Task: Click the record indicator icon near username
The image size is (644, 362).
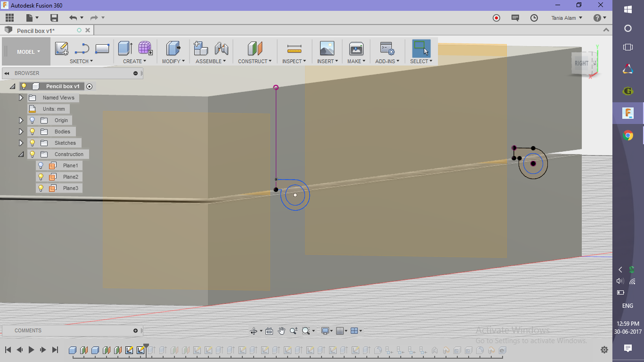Action: [x=496, y=18]
